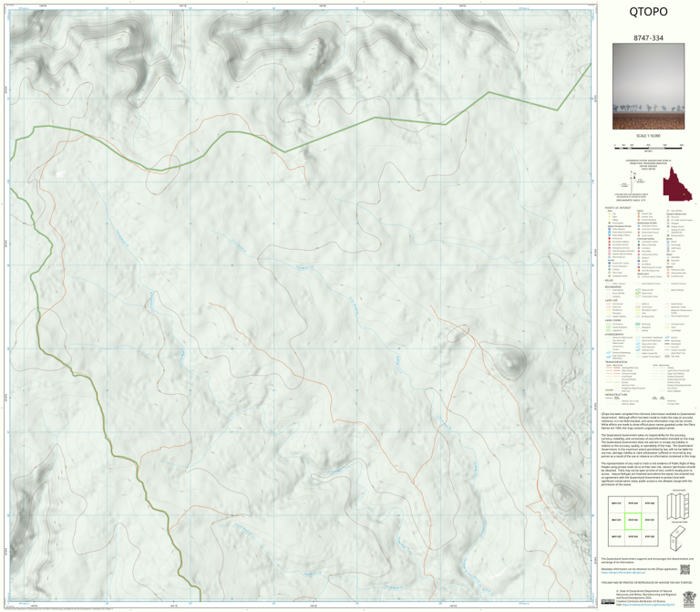The image size is (700, 612).
Task: Open the outback landscape cover photo
Action: click(x=648, y=87)
